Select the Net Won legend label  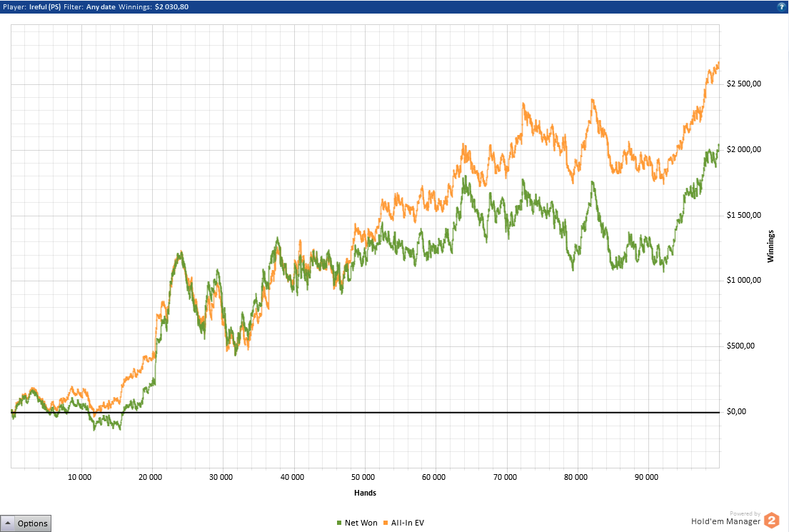(361, 523)
